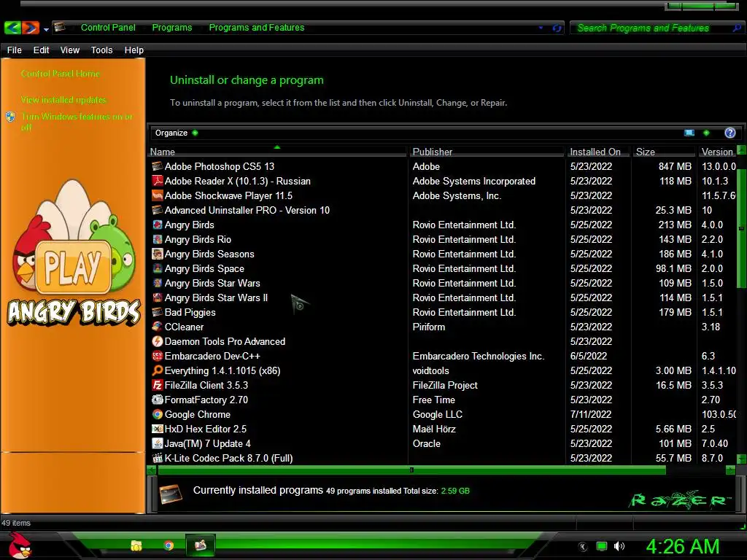Click the Adobe Photoshop CS5 13 icon

click(158, 166)
